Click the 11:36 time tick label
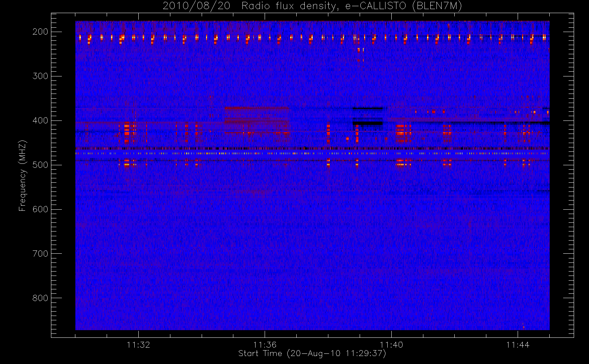The width and height of the screenshot is (589, 364). [265, 345]
